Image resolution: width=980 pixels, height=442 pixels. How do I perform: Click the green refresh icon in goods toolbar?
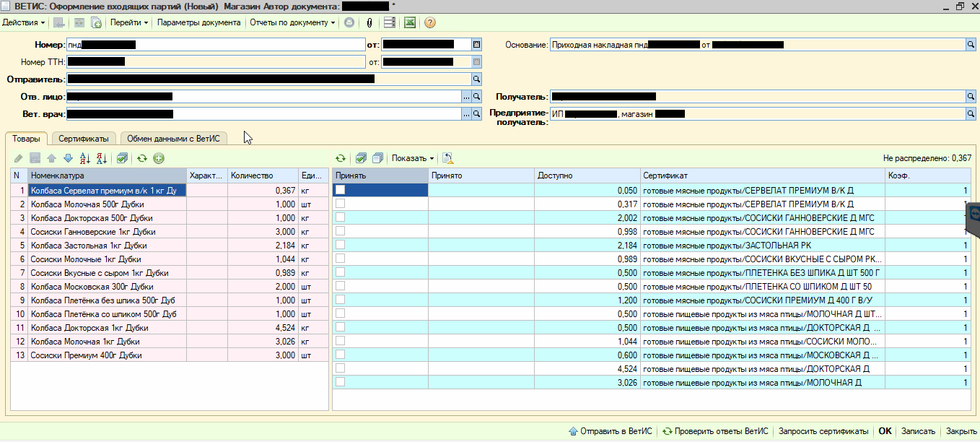coord(142,158)
